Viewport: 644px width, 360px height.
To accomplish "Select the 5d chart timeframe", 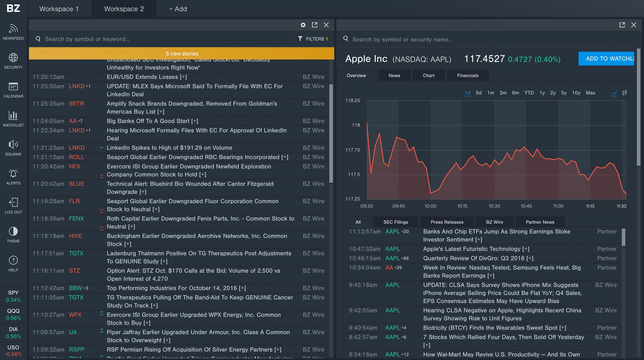I will click(479, 93).
